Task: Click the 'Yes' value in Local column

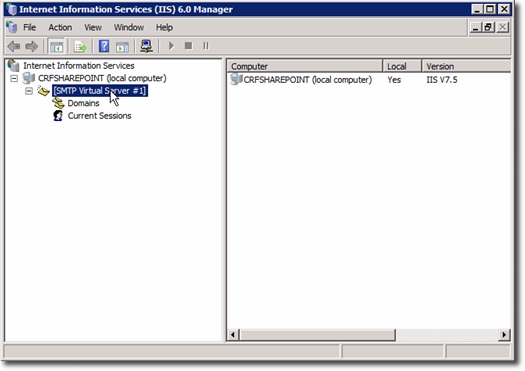Action: 394,80
